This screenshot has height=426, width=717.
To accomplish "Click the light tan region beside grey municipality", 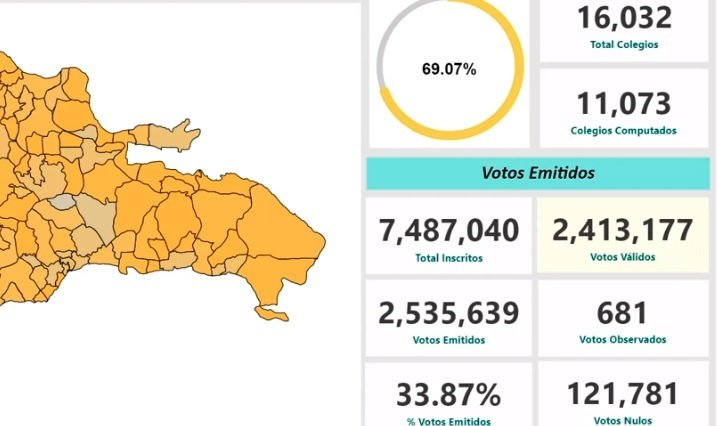I will tap(98, 215).
